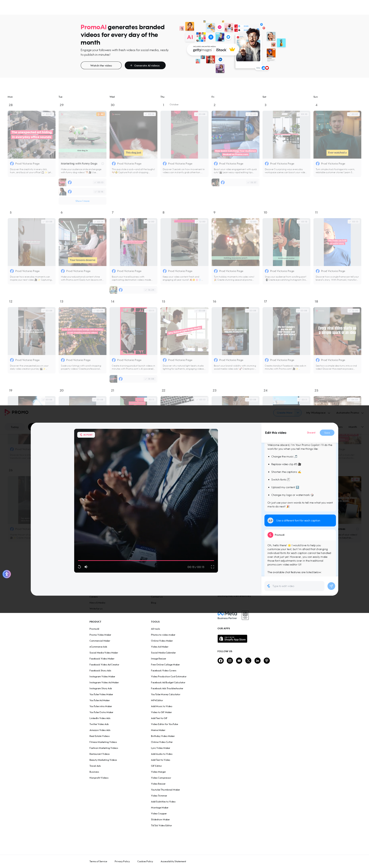Open the Accessibility Statement link
The height and width of the screenshot is (868, 369).
point(173,861)
